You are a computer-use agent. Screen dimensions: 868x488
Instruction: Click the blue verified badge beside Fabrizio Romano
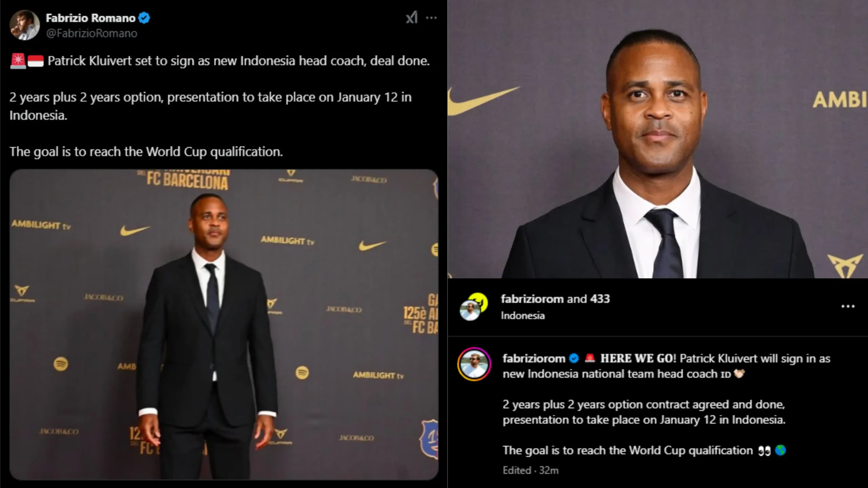pyautogui.click(x=144, y=18)
